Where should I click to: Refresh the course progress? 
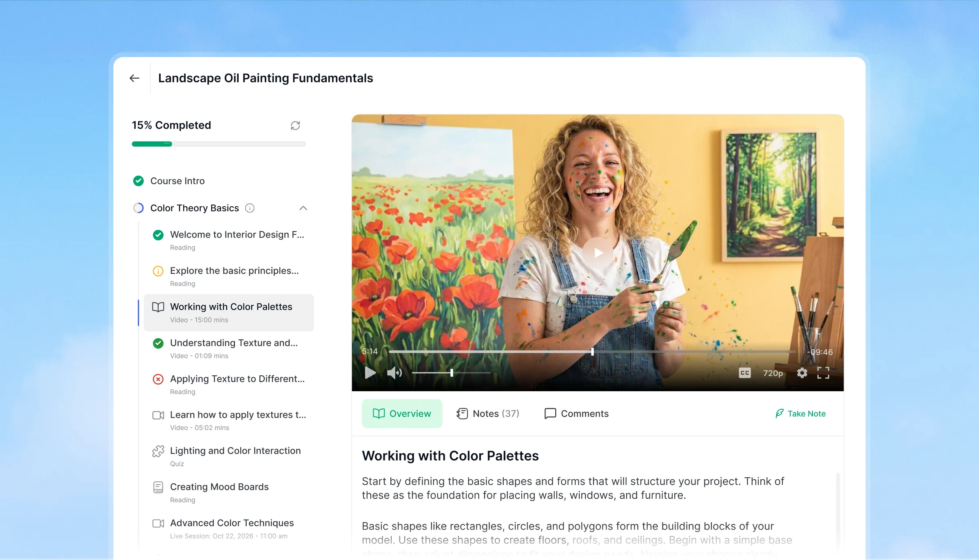point(295,126)
